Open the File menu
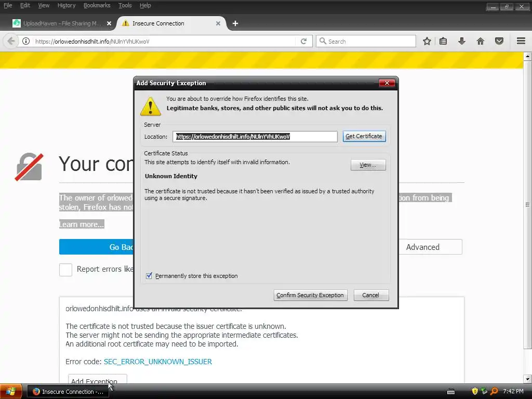Screen dimensions: 532x399 (x=8, y=5)
